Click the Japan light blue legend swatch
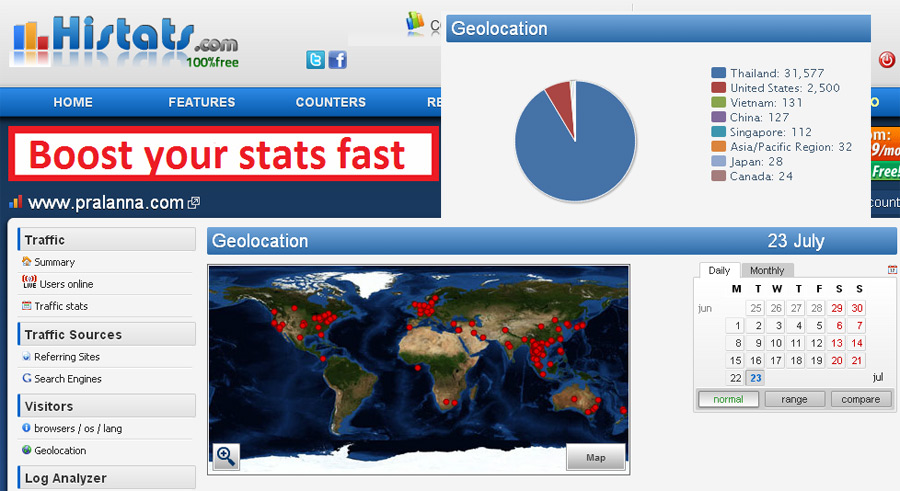900x491 pixels. point(719,161)
